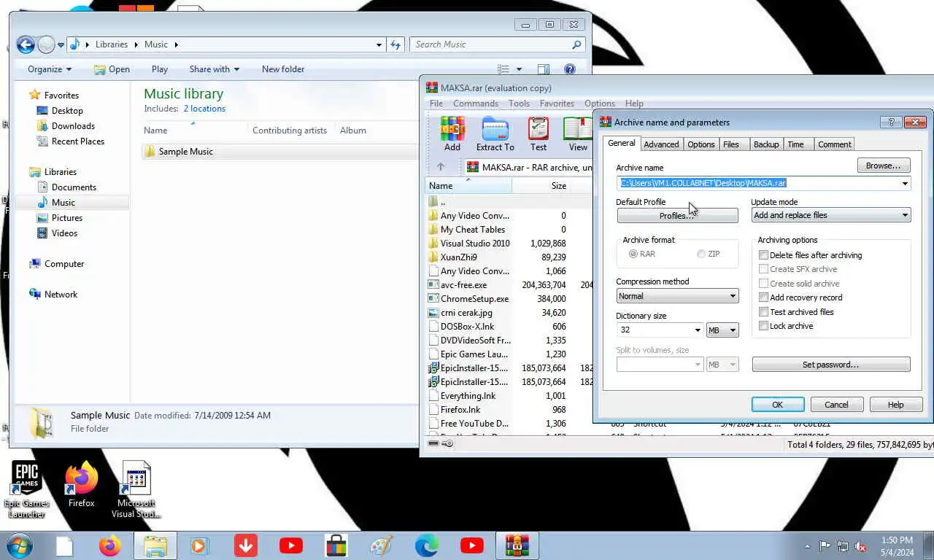Expand the Archive name history dropdown
The height and width of the screenshot is (560, 934).
pyautogui.click(x=905, y=183)
